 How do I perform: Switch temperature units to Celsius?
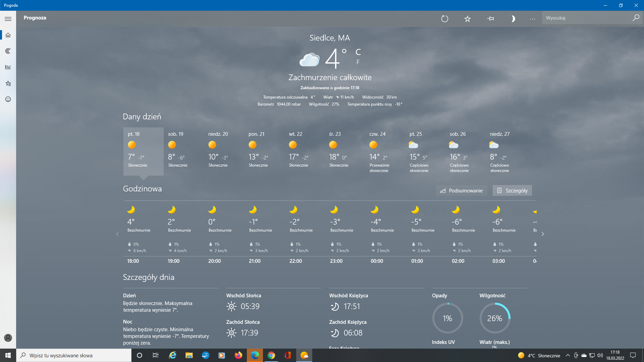[x=358, y=52]
